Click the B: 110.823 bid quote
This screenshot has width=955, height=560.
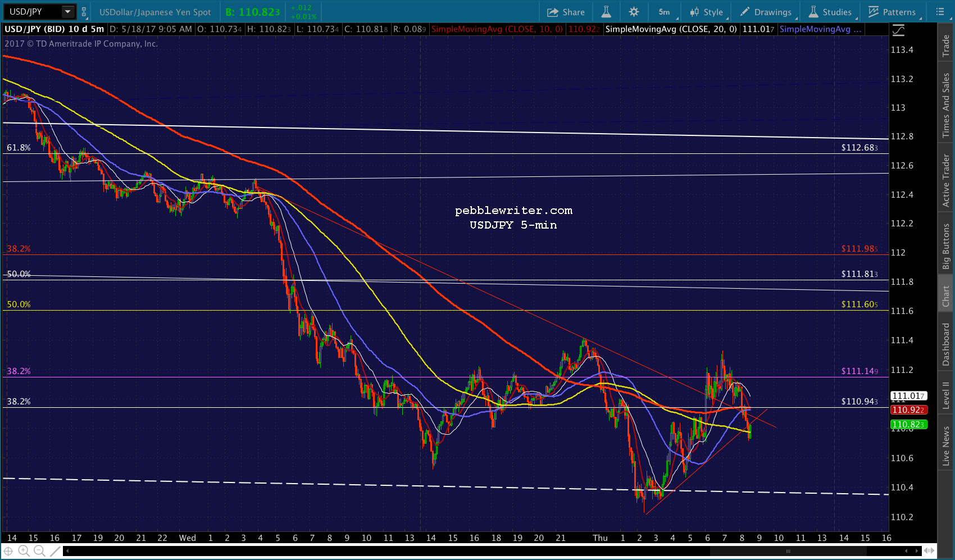252,12
